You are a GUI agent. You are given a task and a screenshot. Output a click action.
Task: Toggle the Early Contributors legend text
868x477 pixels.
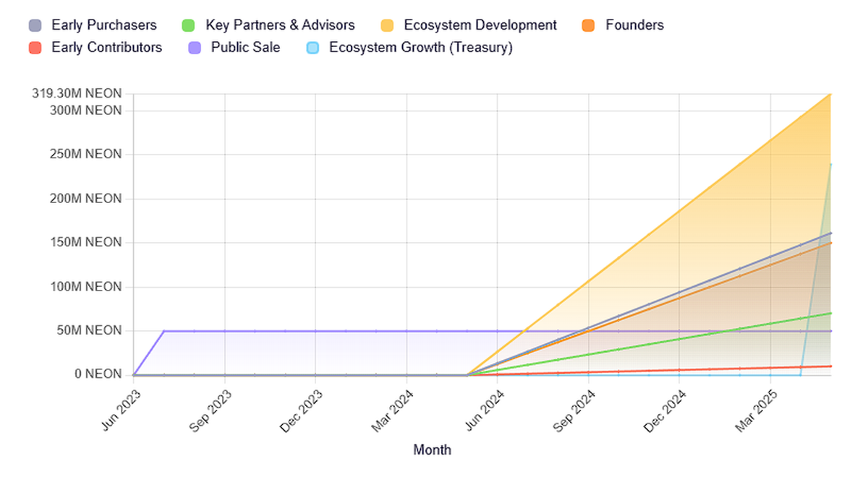(x=107, y=48)
